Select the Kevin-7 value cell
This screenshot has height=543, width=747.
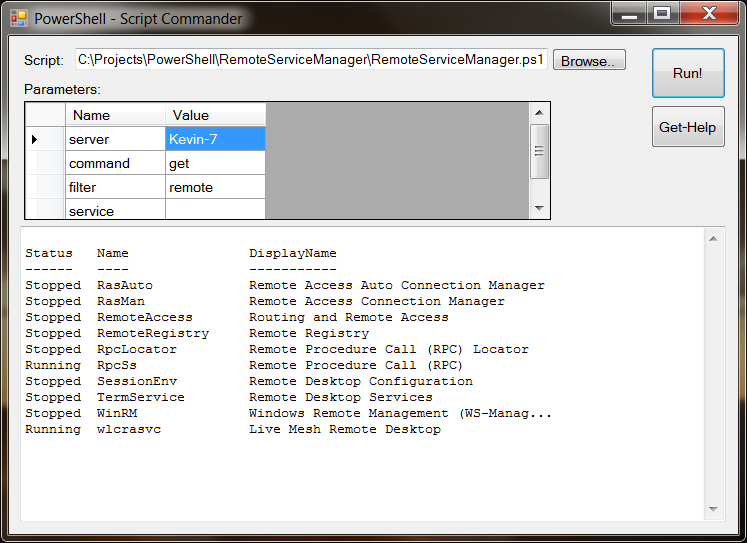click(215, 139)
